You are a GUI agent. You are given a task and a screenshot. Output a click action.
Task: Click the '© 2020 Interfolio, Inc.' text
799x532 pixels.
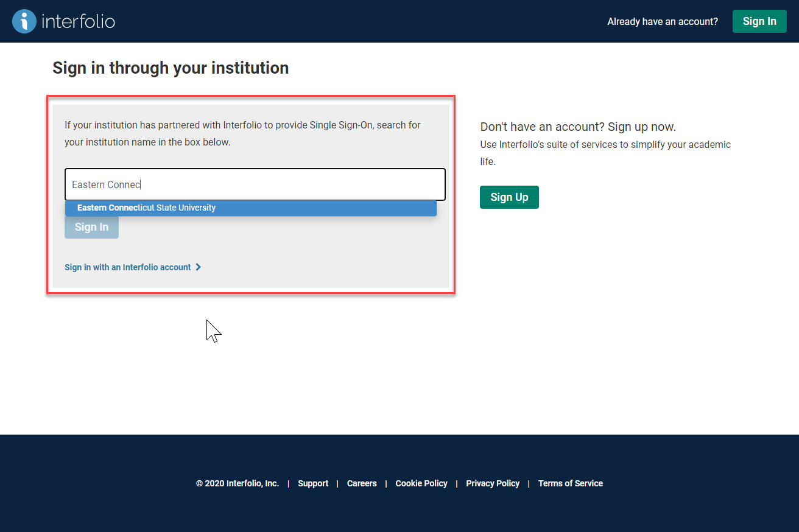[x=238, y=483]
